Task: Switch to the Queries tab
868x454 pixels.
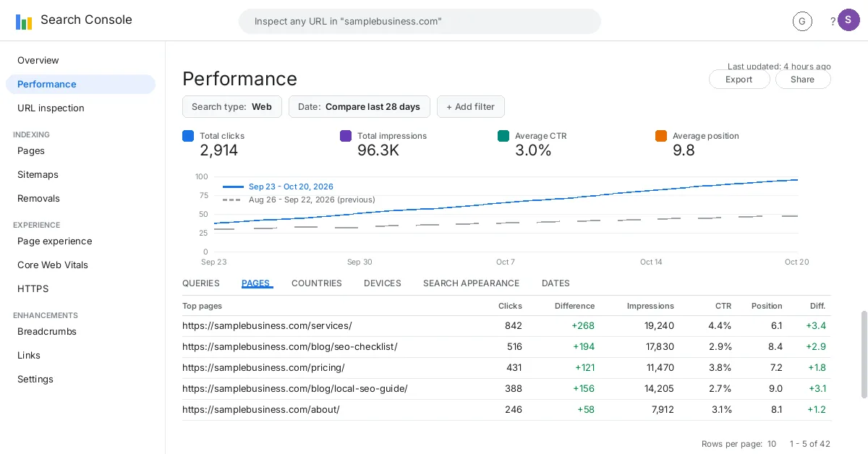Action: point(201,283)
